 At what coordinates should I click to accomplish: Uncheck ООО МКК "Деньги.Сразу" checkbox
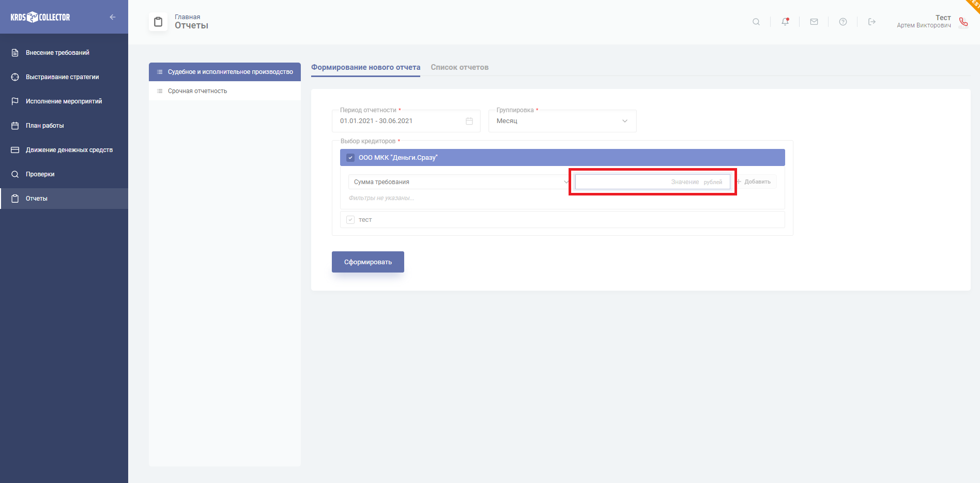pos(350,158)
